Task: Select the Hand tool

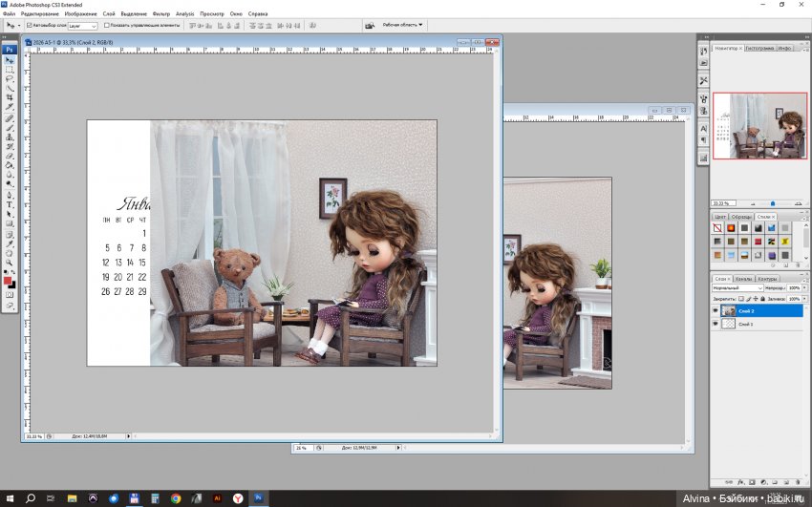Action: click(x=10, y=252)
